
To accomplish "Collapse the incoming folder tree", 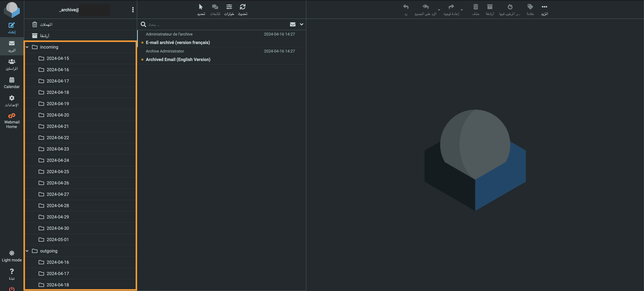I will point(27,47).
